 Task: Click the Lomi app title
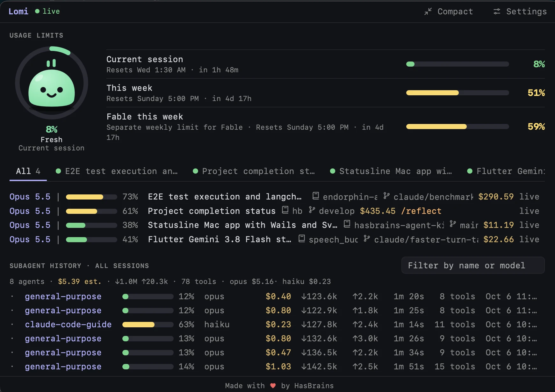tap(18, 11)
